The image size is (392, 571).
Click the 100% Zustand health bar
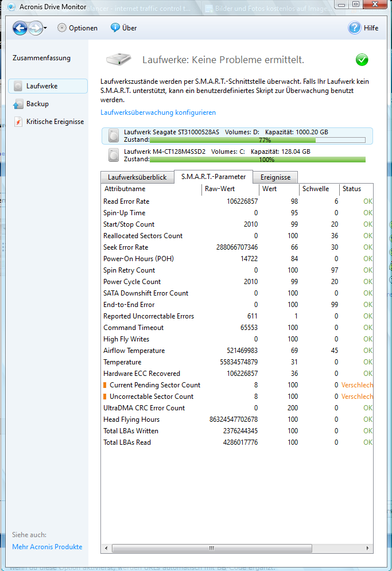258,160
